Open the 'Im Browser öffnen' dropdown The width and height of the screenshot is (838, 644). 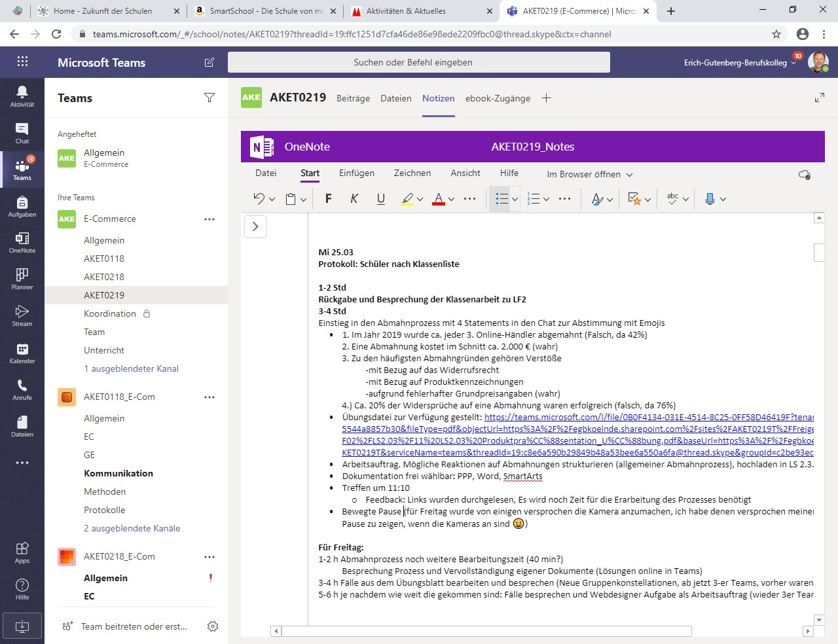click(587, 174)
